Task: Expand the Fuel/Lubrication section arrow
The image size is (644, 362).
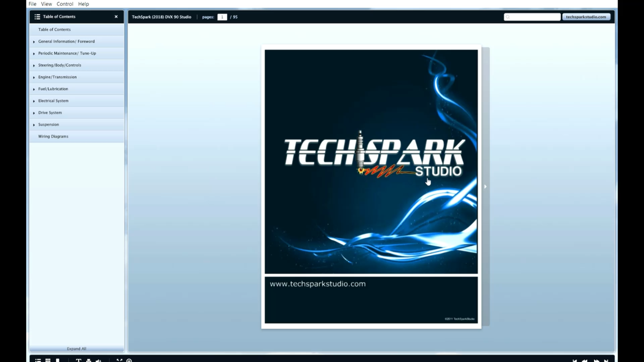Action: tap(34, 89)
